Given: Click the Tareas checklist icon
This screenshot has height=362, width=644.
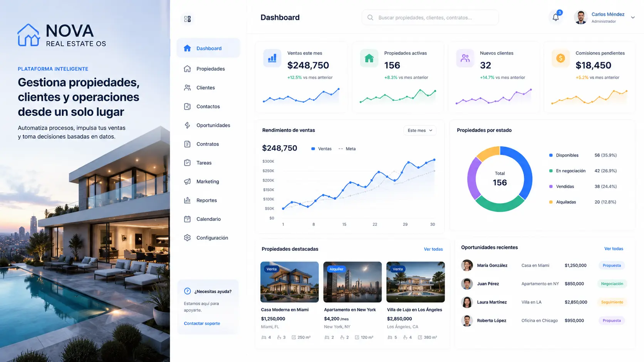Looking at the screenshot, I should click(x=187, y=163).
